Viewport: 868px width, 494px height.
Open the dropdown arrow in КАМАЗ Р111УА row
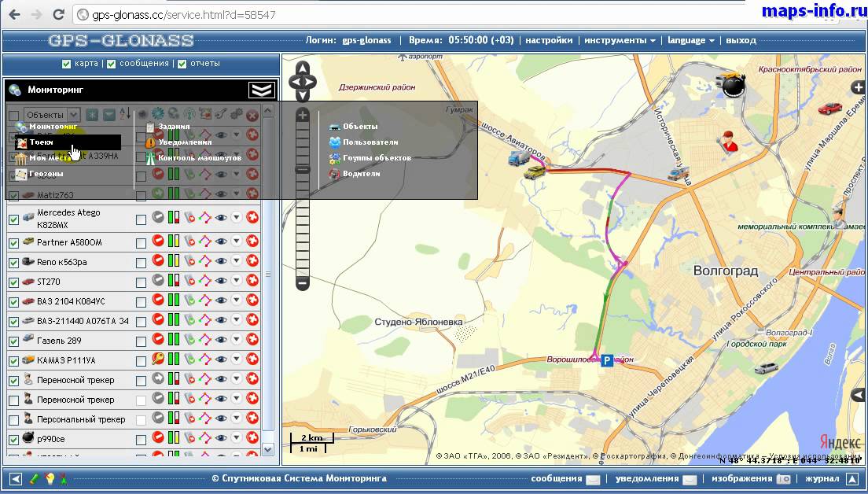click(237, 359)
